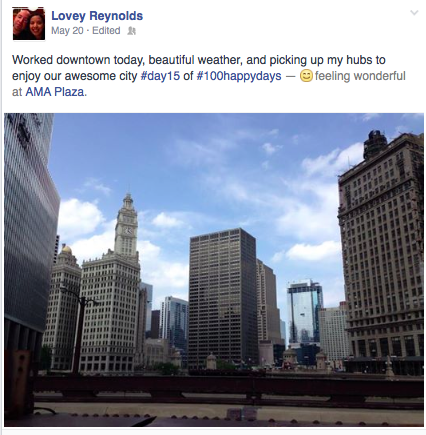Click the tall brown building at photo's right
The width and height of the screenshot is (426, 435).
381,252
